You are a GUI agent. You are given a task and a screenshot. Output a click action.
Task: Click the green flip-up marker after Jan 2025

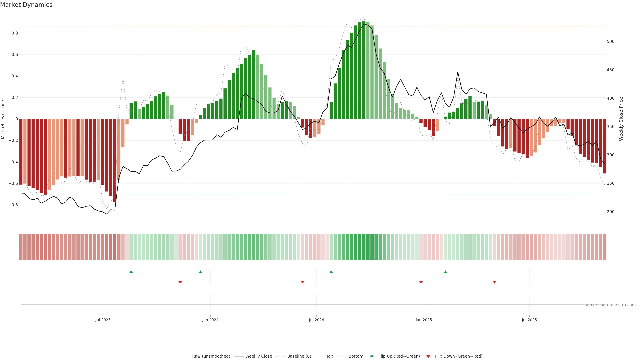click(x=445, y=272)
